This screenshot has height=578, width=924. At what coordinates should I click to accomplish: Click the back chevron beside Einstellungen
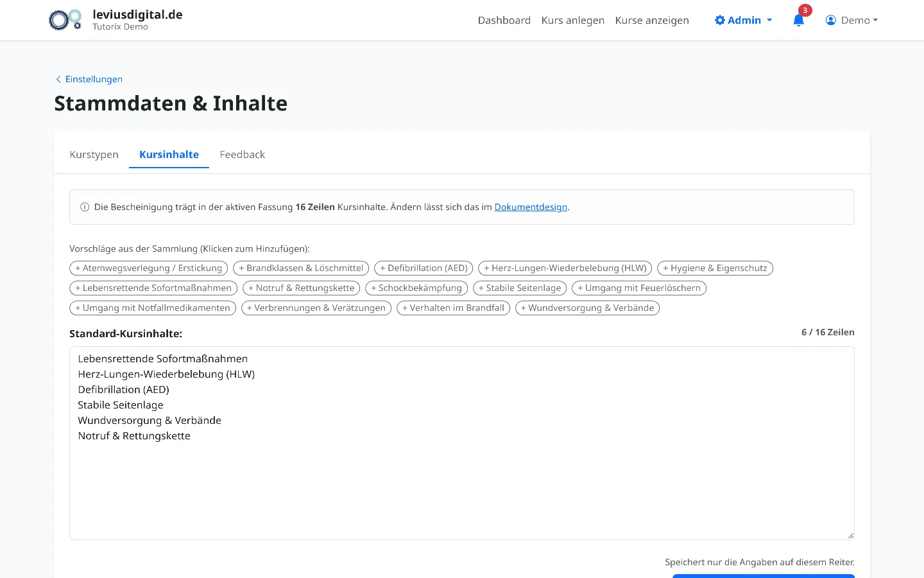point(58,79)
